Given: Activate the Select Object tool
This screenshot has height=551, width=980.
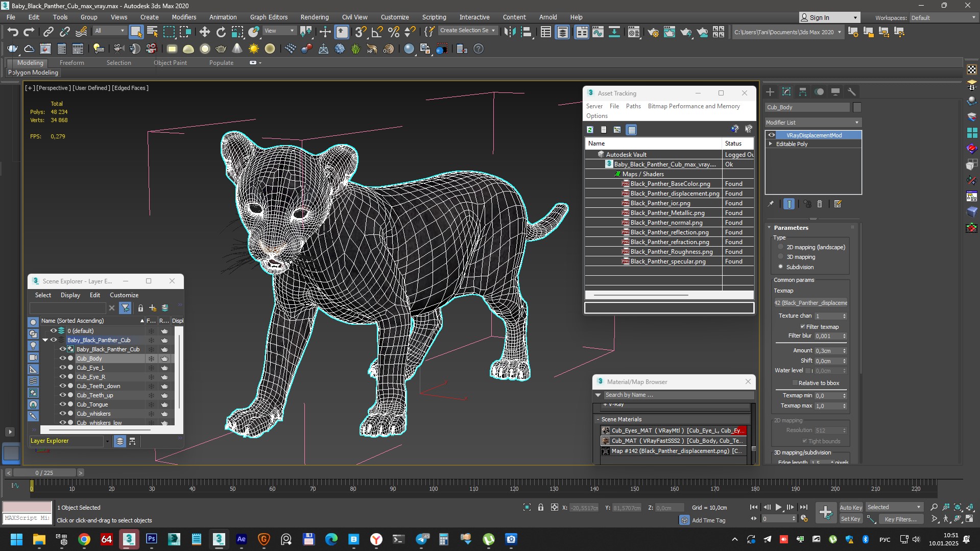Looking at the screenshot, I should pyautogui.click(x=136, y=32).
